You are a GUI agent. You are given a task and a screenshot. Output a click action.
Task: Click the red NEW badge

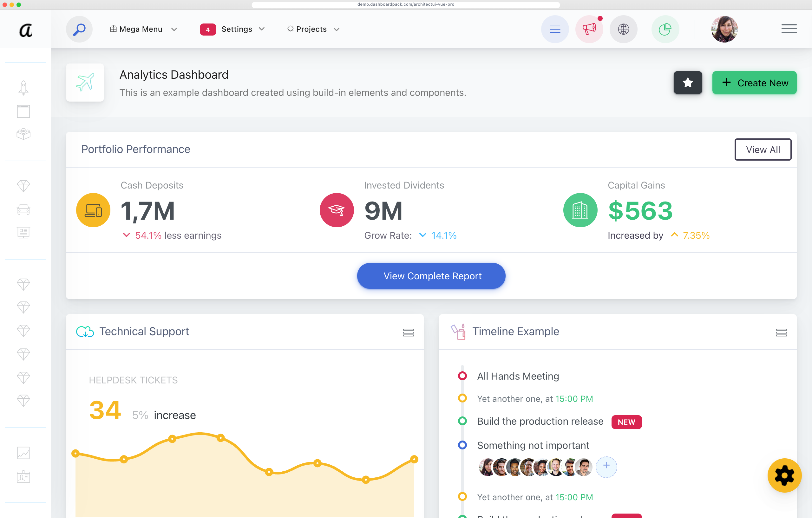(x=626, y=422)
